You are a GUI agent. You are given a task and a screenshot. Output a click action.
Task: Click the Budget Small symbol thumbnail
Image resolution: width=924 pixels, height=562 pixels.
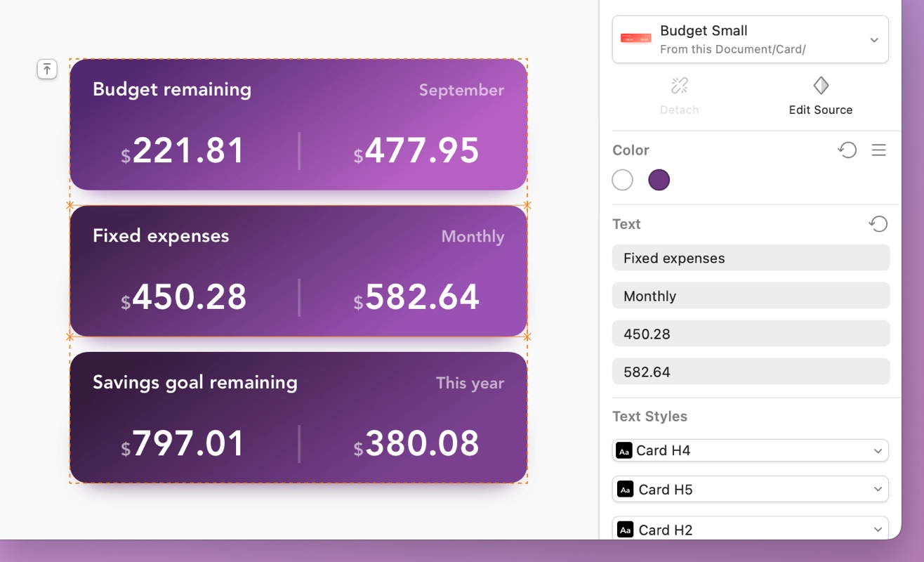click(636, 39)
